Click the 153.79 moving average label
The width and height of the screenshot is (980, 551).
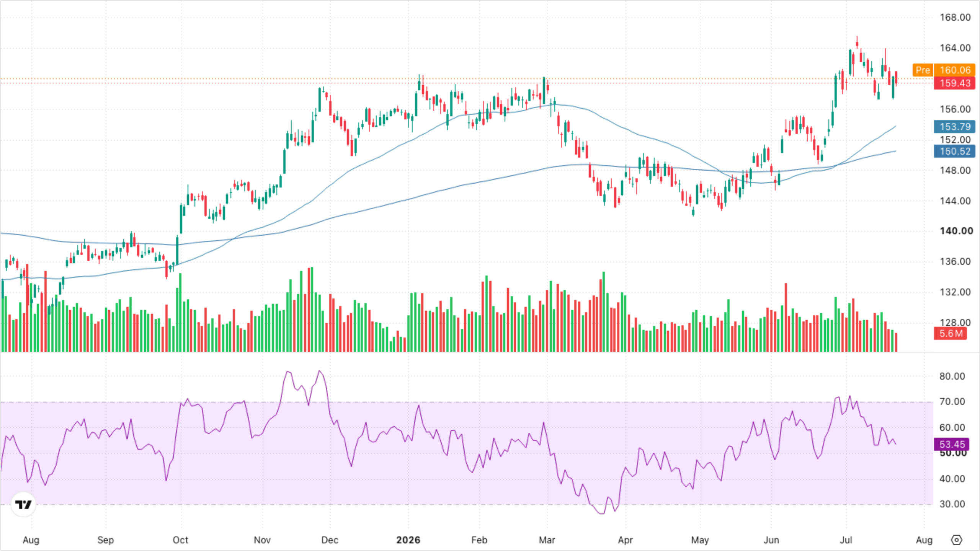[x=954, y=127]
